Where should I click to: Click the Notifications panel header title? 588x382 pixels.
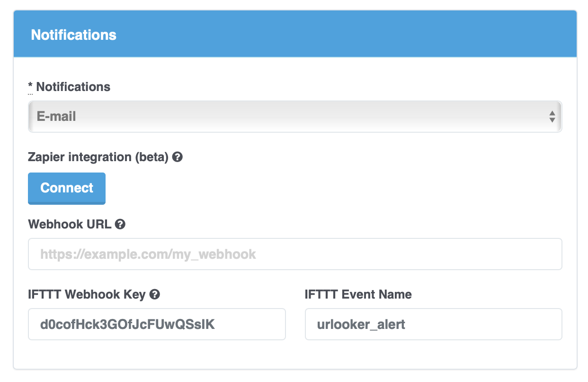click(73, 35)
